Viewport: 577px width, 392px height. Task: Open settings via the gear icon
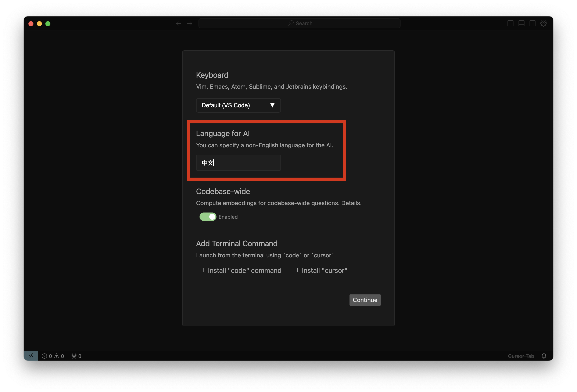(x=544, y=23)
